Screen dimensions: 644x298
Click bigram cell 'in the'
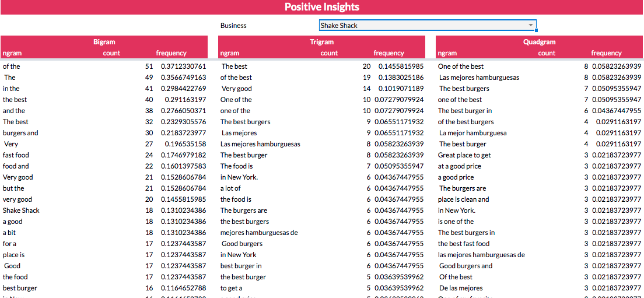coord(11,89)
